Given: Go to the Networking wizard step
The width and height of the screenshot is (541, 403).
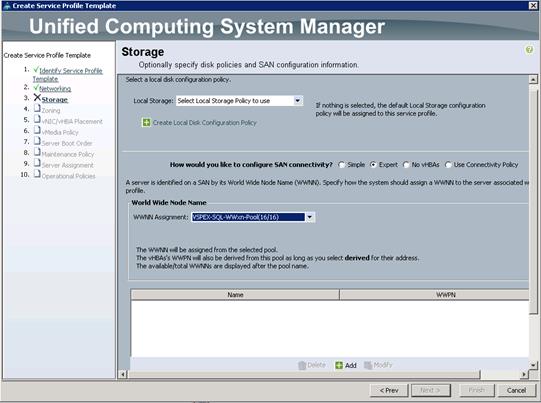Looking at the screenshot, I should click(55, 89).
